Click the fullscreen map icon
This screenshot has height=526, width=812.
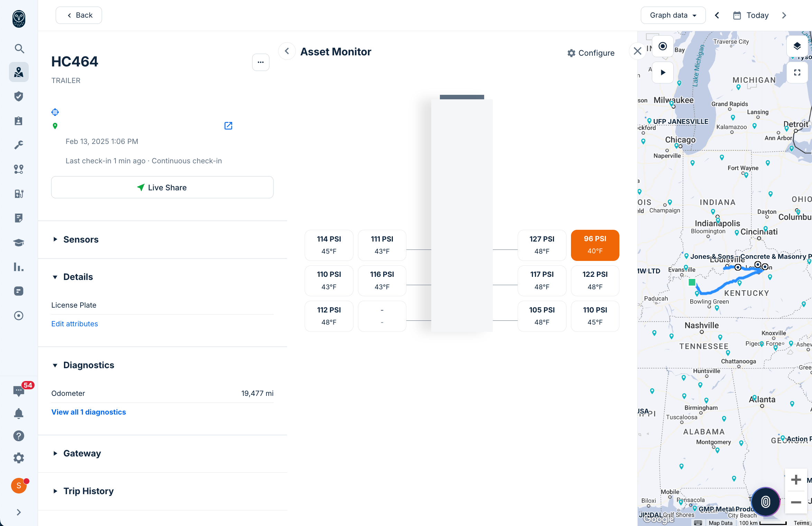(x=797, y=73)
